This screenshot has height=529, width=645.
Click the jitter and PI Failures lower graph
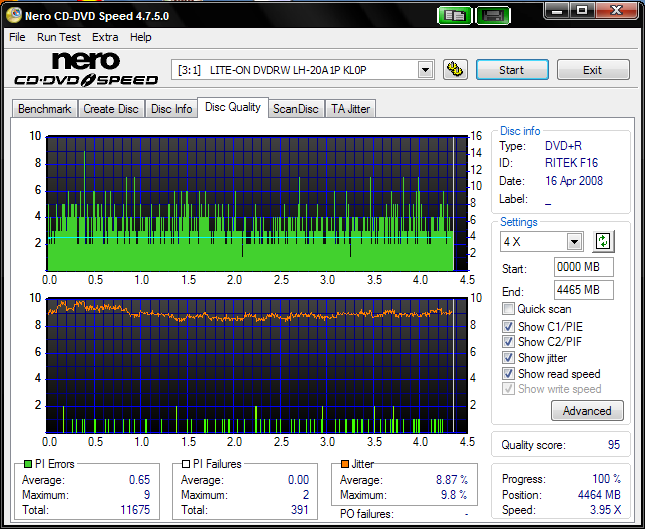pyautogui.click(x=257, y=365)
